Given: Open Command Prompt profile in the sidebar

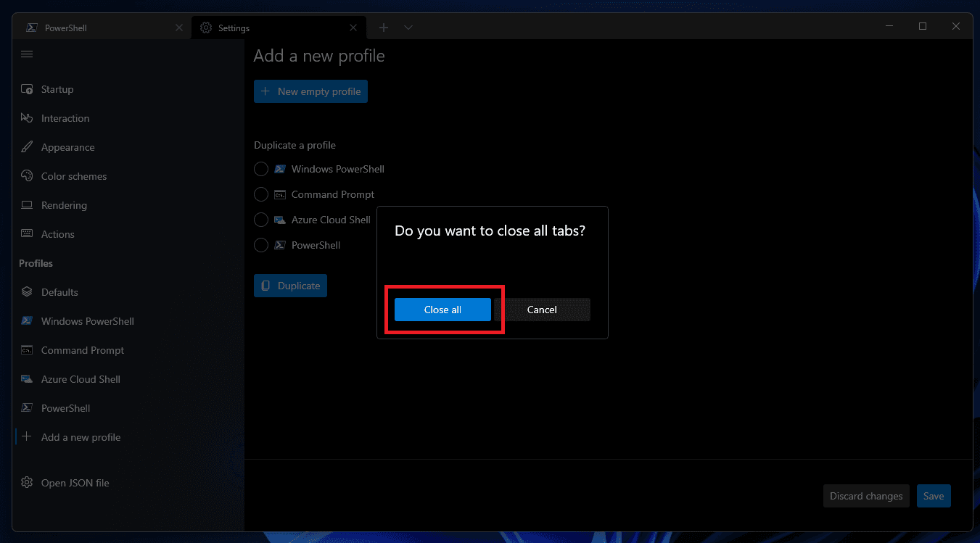Looking at the screenshot, I should pyautogui.click(x=128, y=350).
